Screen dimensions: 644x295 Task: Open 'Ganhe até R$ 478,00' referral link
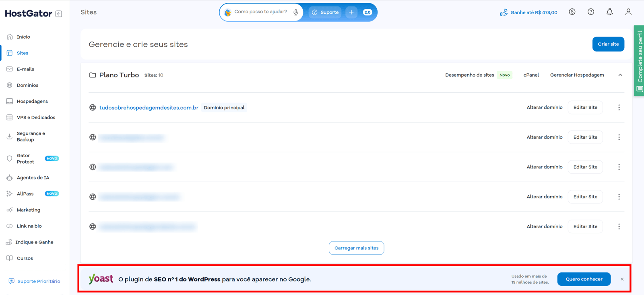click(528, 12)
